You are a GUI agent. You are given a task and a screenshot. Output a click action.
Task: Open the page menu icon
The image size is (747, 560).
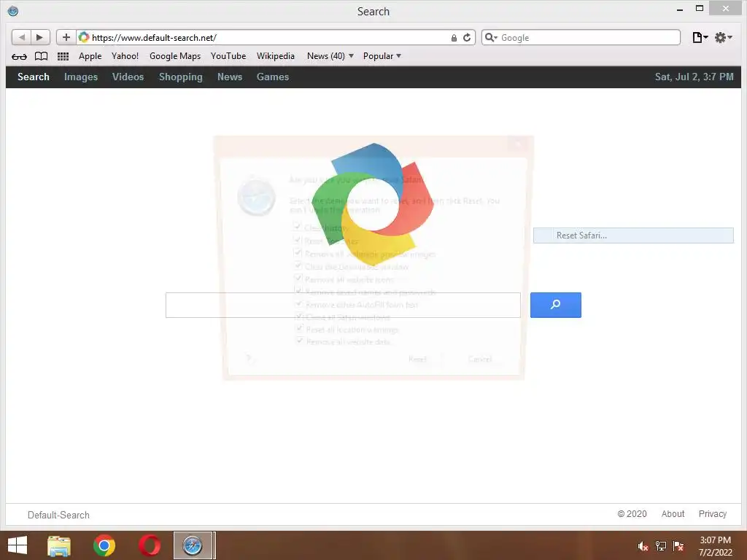[x=700, y=38]
